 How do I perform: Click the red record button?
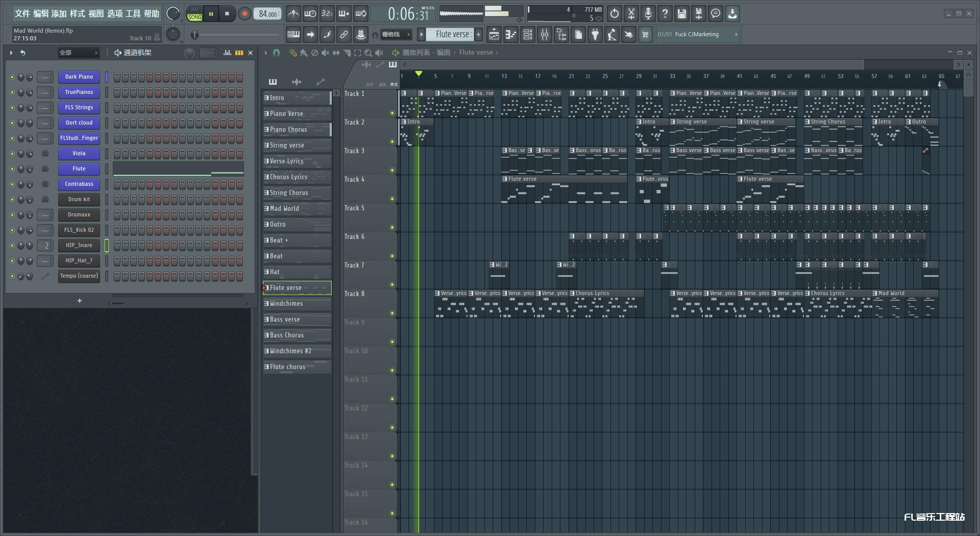tap(244, 14)
